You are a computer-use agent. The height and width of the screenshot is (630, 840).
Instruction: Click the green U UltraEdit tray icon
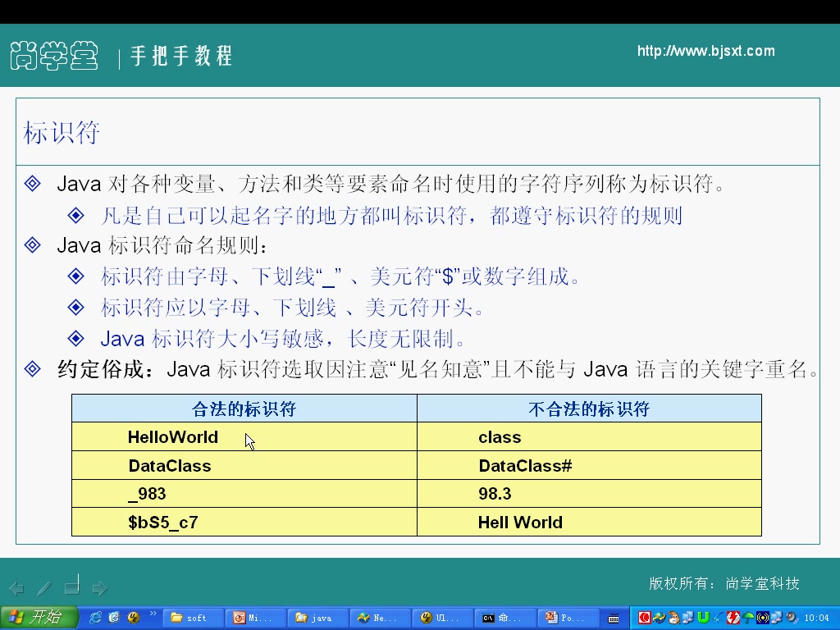coord(703,617)
